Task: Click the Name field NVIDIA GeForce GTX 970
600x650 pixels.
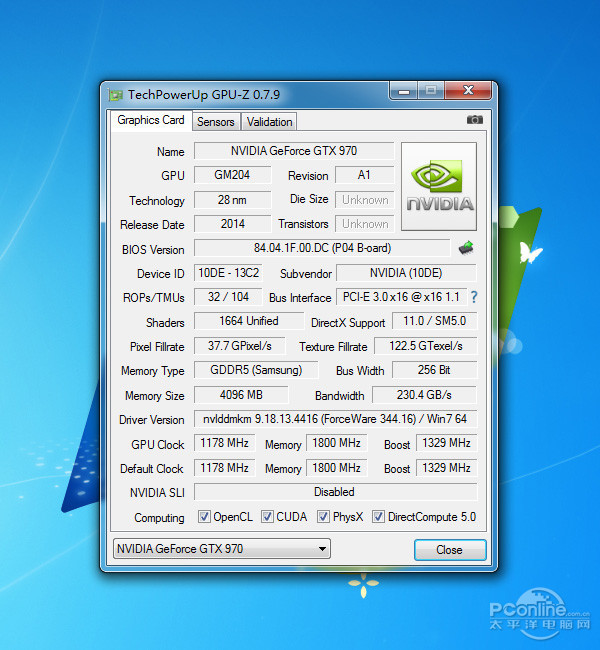Action: click(294, 151)
